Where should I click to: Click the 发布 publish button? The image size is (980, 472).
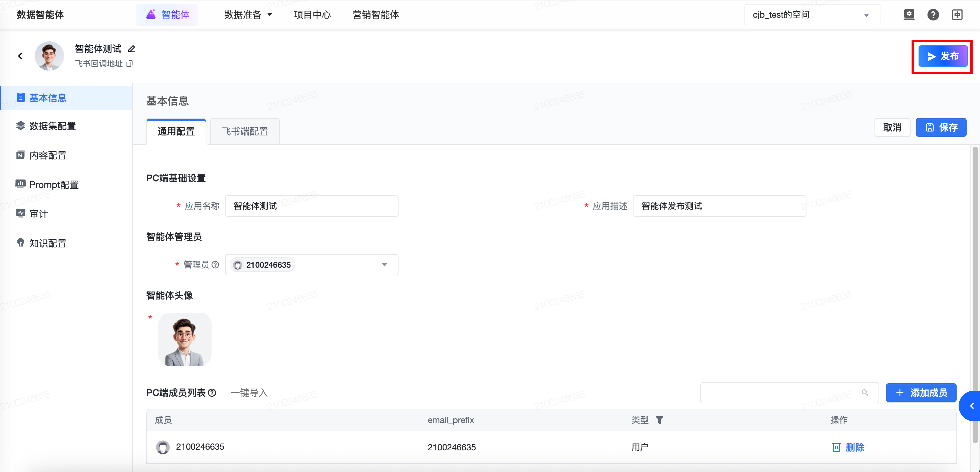(x=942, y=56)
